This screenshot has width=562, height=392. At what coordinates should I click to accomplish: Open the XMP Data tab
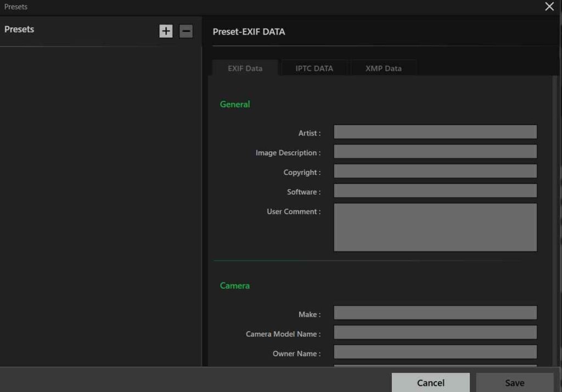(x=384, y=68)
